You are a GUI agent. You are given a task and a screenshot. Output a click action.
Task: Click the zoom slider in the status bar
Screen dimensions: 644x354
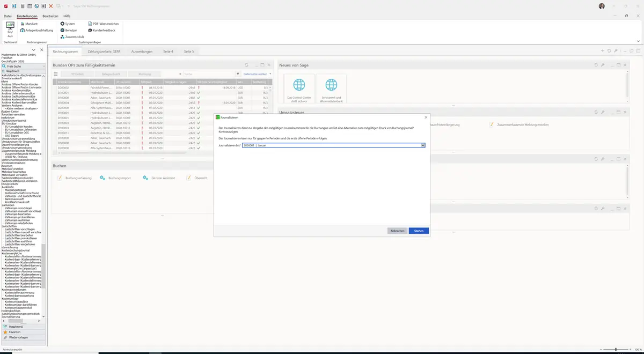pos(615,350)
